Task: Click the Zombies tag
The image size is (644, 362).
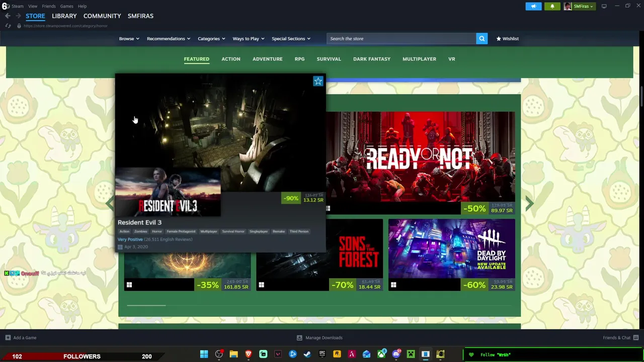Action: tap(140, 231)
